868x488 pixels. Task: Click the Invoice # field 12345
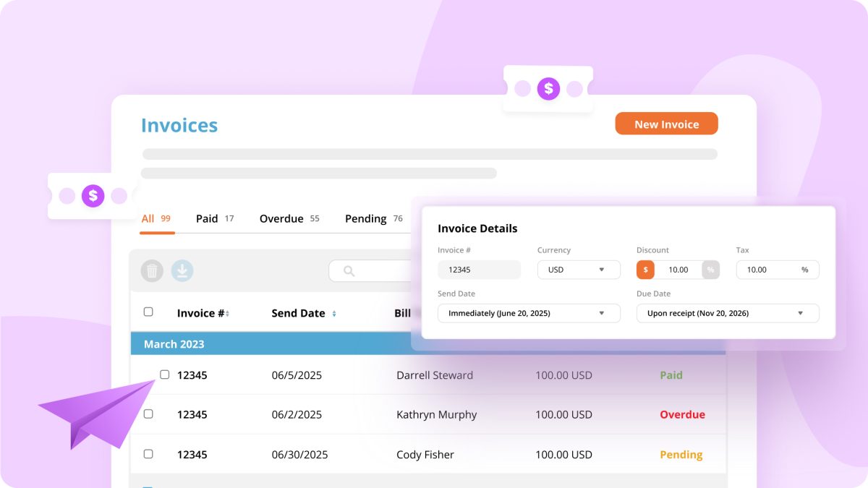[x=479, y=270]
